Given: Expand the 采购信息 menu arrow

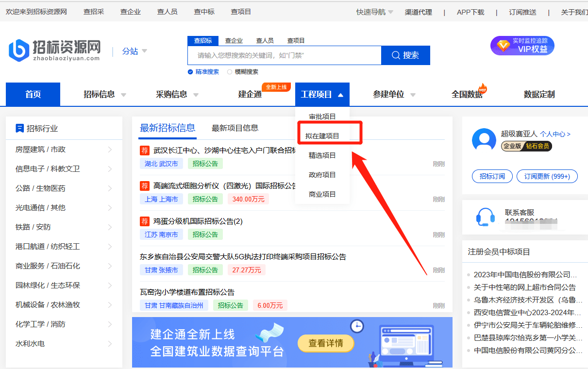Looking at the screenshot, I should point(196,95).
